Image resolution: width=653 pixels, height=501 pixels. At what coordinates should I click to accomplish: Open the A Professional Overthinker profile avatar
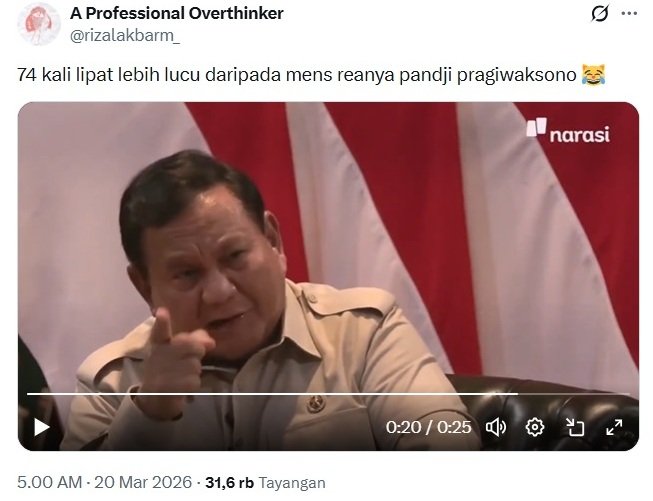click(39, 24)
